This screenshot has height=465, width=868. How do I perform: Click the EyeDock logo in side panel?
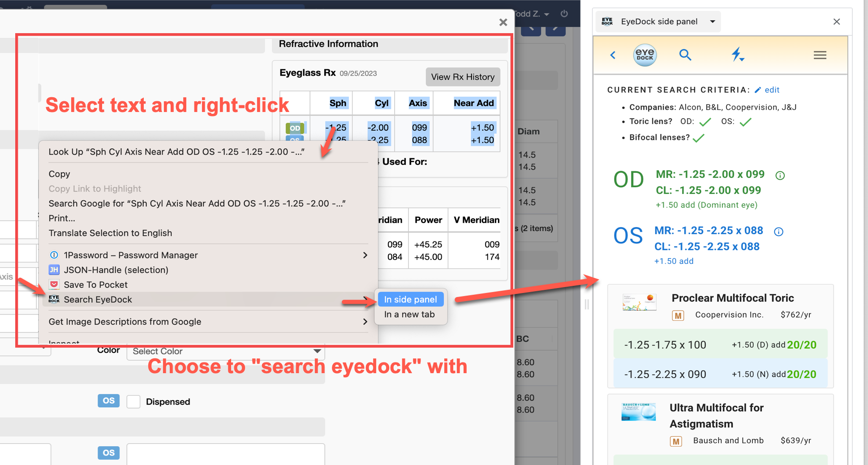645,55
